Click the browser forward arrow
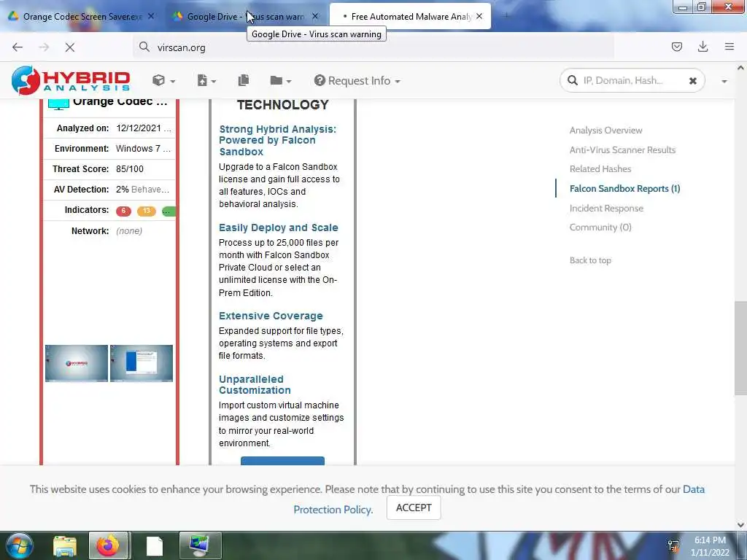 tap(44, 47)
